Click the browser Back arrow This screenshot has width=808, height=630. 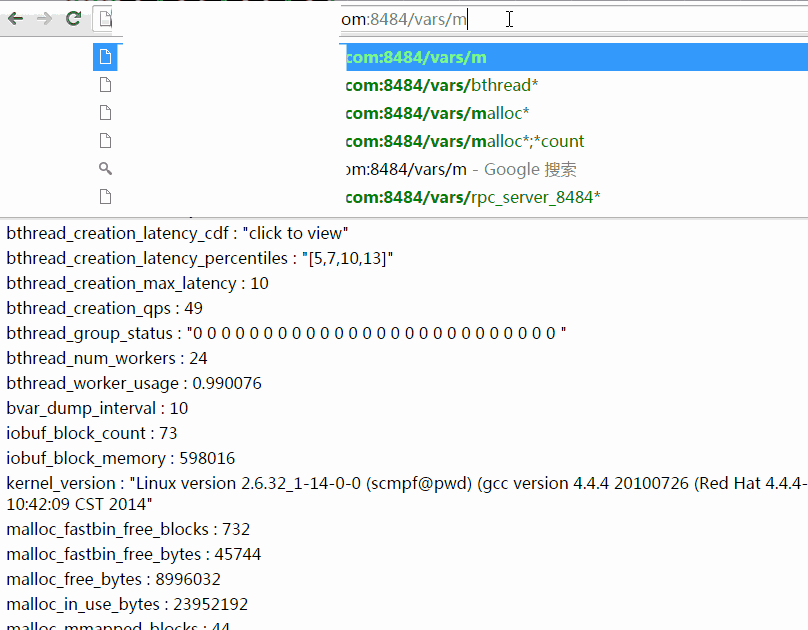[16, 18]
